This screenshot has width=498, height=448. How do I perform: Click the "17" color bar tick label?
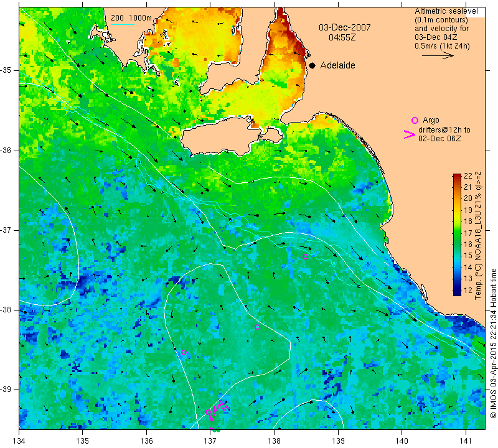[x=468, y=233]
